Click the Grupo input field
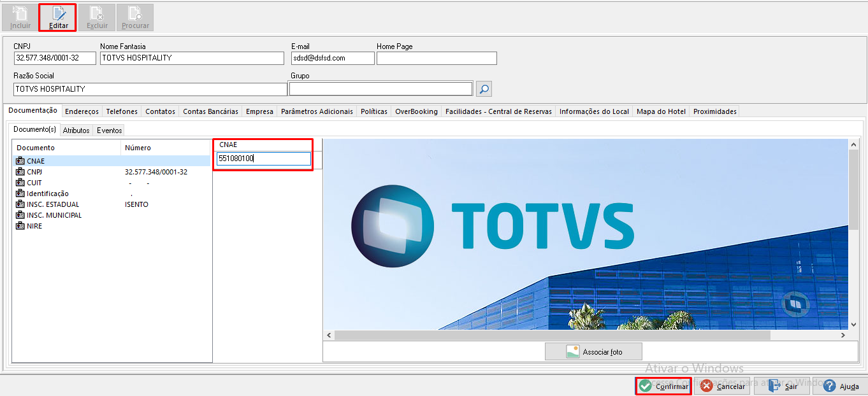Screen dimensions: 868x396 point(381,88)
